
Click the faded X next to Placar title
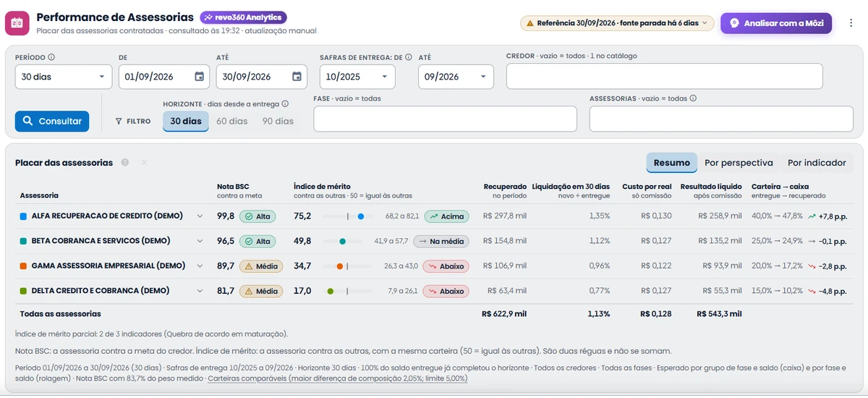(144, 163)
